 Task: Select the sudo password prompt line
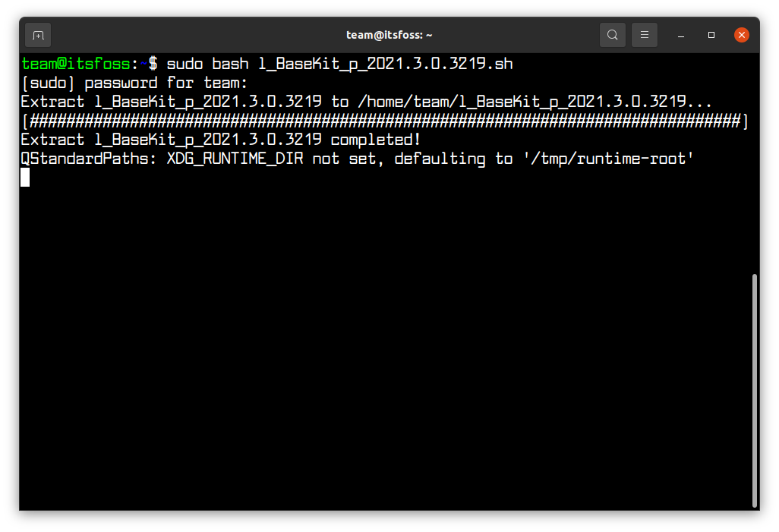point(133,82)
